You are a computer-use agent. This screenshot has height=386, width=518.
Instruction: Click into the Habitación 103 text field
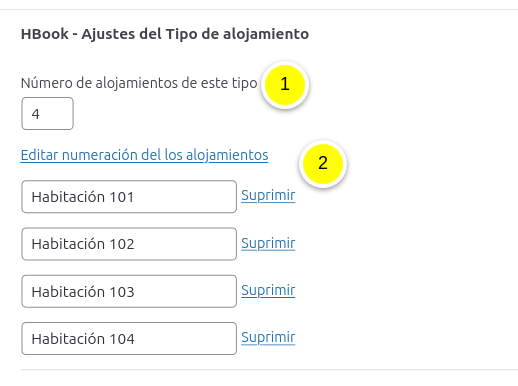[129, 291]
